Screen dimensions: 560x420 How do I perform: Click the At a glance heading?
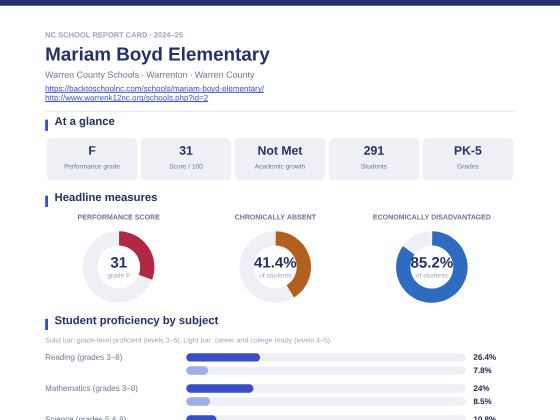pyautogui.click(x=85, y=121)
